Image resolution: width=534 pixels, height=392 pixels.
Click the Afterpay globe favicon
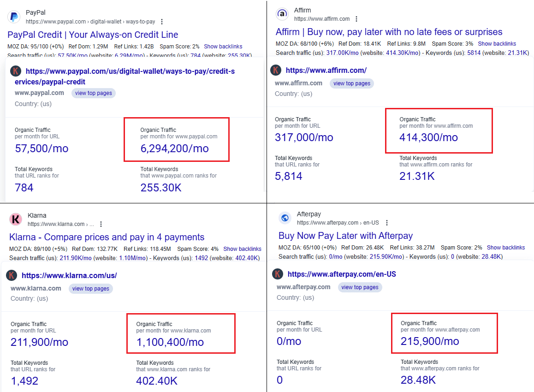[x=285, y=218]
